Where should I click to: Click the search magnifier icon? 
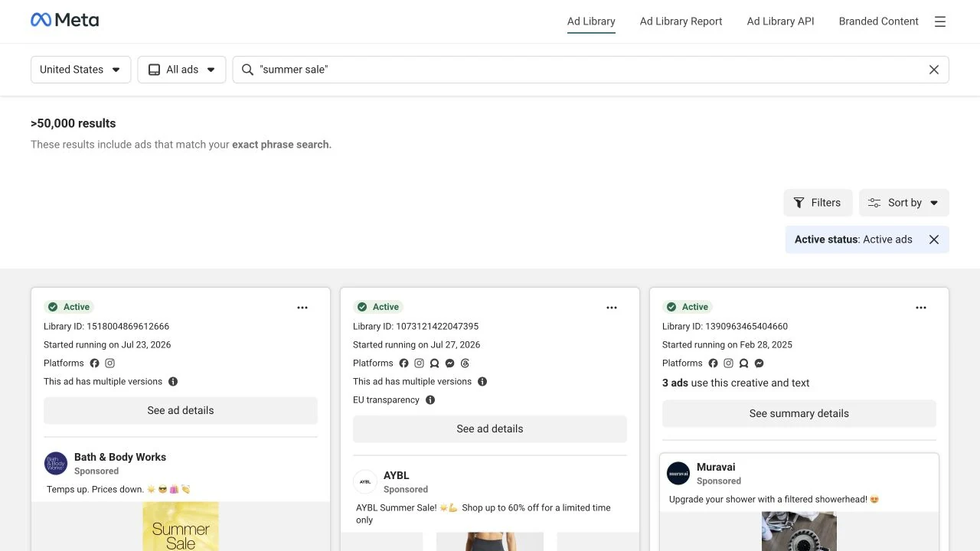pyautogui.click(x=247, y=70)
